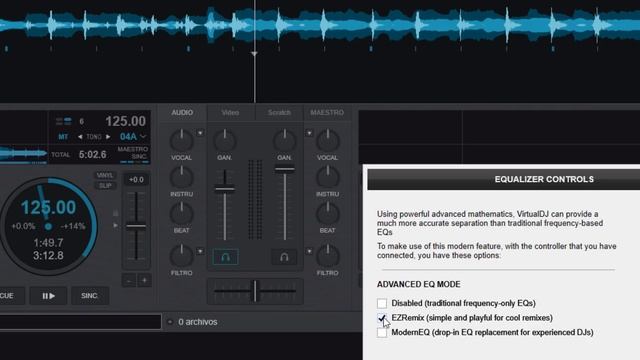The height and width of the screenshot is (360, 640).
Task: Click the left deck FILTRO knob
Action: coord(181,256)
